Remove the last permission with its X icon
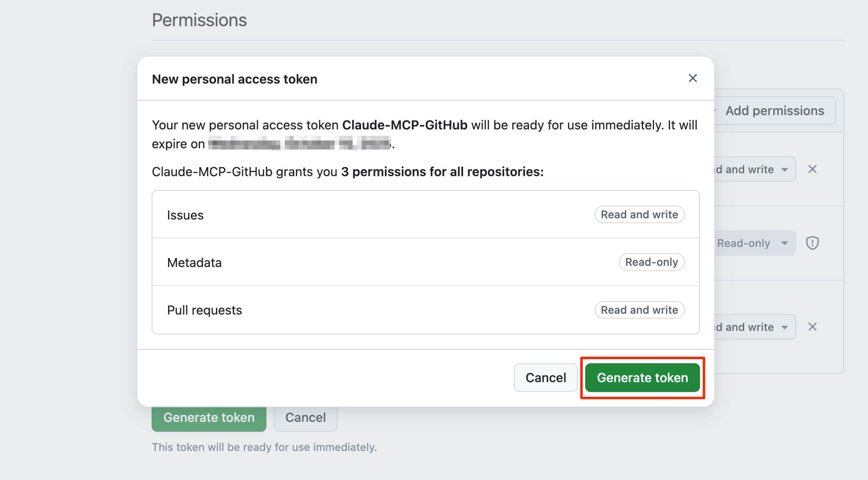Screen dimensions: 868x480 [812, 327]
